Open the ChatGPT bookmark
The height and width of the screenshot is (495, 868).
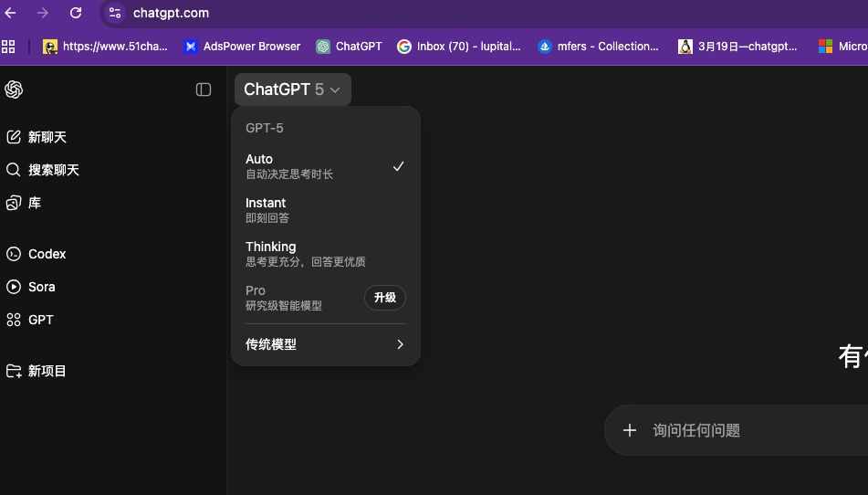[x=349, y=47]
